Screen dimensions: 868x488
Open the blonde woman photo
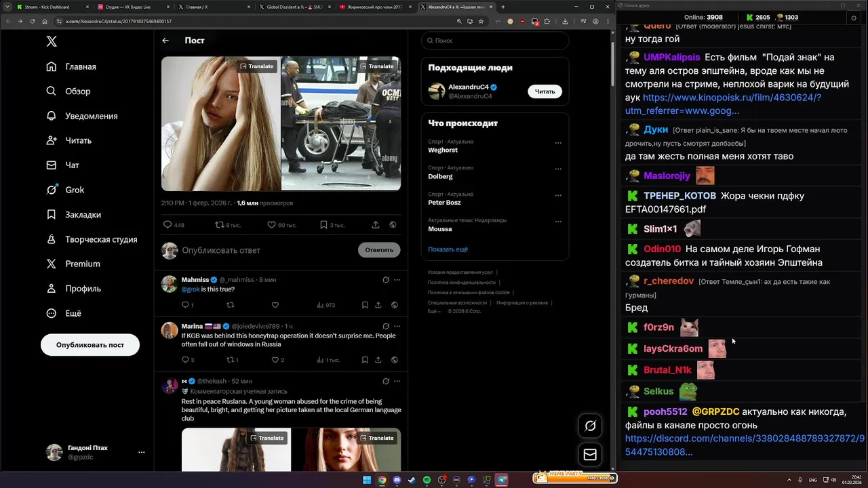[220, 123]
